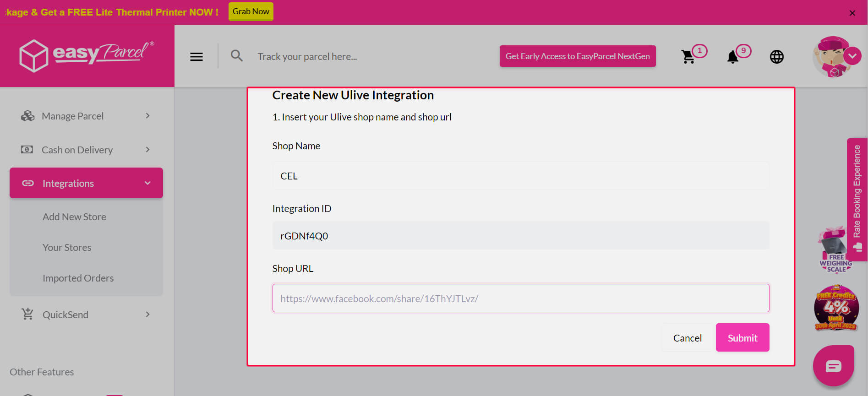Cancel the Ulive integration form
Screen dimensions: 868x396
pyautogui.click(x=687, y=338)
